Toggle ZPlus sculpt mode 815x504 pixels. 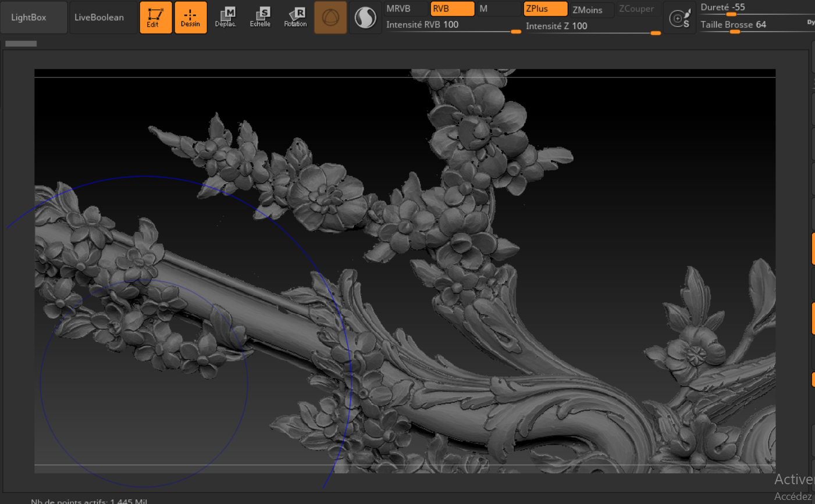pos(546,9)
